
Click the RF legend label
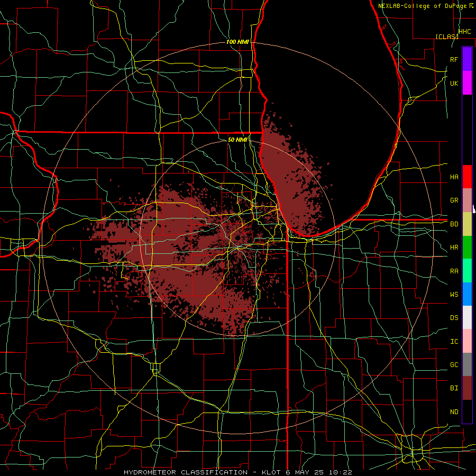pos(454,59)
